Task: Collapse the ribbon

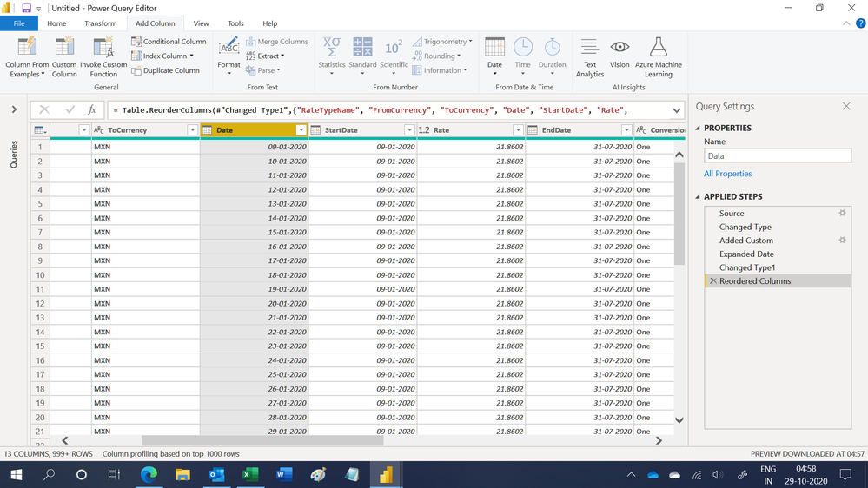Action: click(846, 23)
